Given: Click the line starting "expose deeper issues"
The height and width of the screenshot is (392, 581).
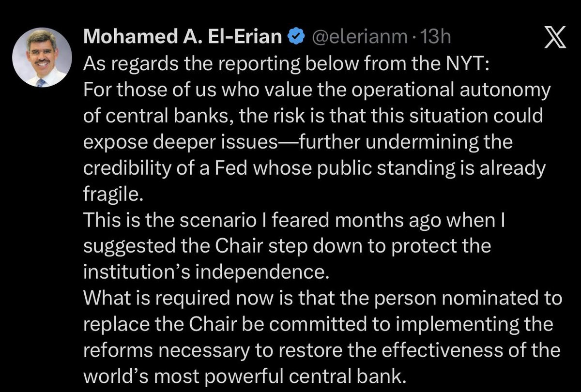Looking at the screenshot, I should (x=298, y=142).
